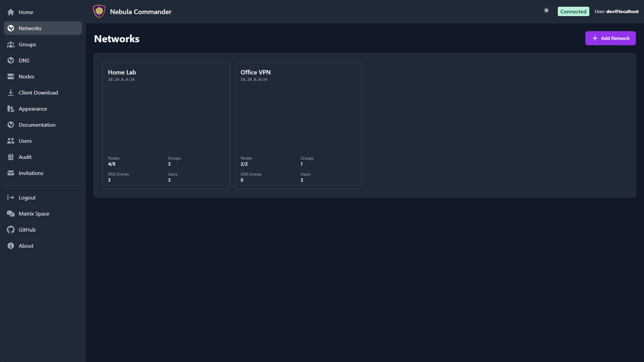Click the Networks globe icon
The width and height of the screenshot is (644, 362).
[x=11, y=28]
